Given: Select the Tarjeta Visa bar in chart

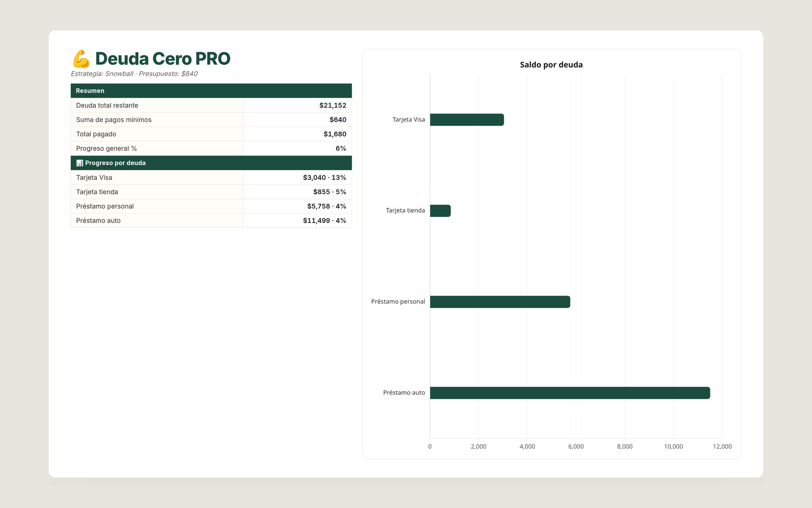Looking at the screenshot, I should (467, 120).
